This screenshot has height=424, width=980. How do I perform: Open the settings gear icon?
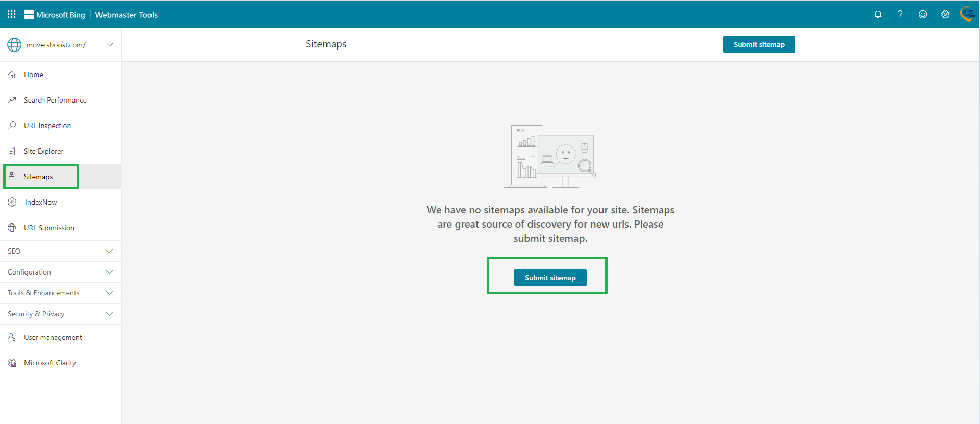[945, 14]
